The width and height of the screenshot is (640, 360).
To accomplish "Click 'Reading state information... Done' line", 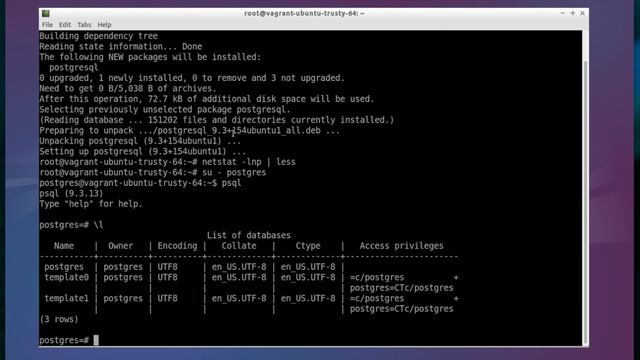I will coord(121,47).
